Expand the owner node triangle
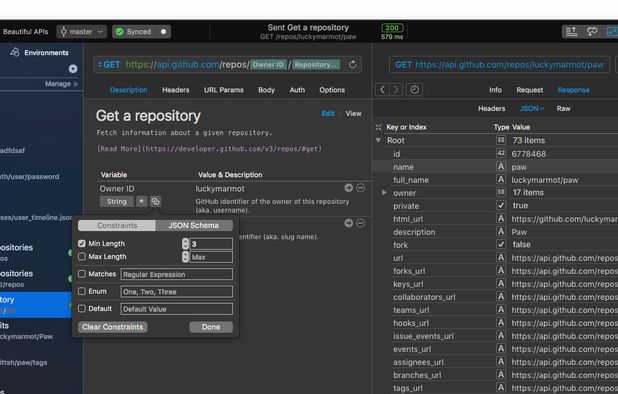 (x=384, y=193)
